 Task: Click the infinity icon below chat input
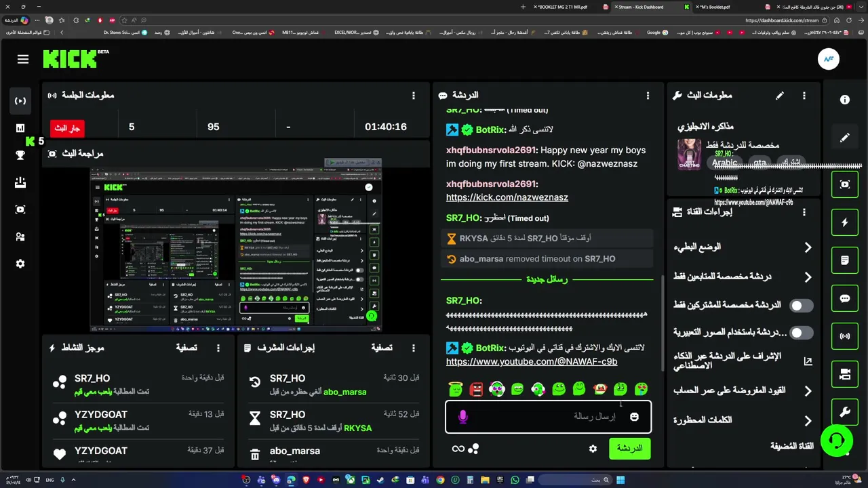click(x=458, y=449)
